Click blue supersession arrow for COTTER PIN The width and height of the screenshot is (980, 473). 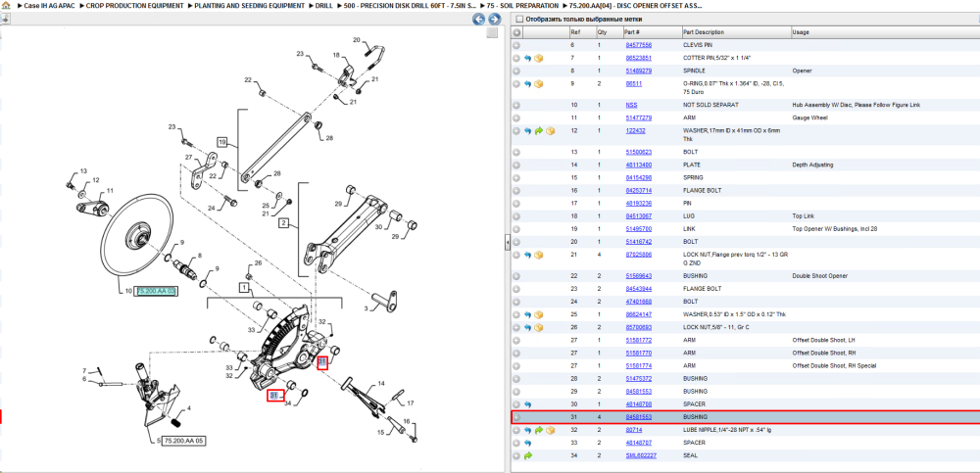click(527, 58)
